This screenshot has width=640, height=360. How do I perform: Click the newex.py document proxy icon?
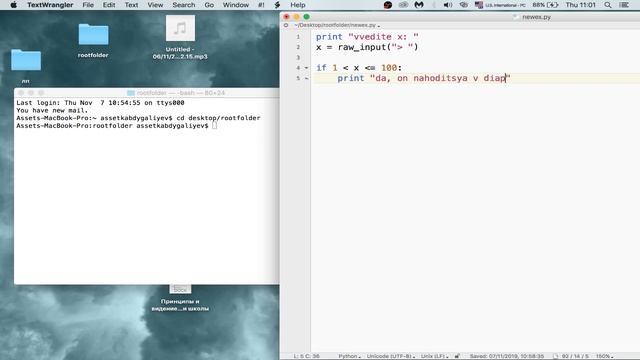tap(516, 17)
